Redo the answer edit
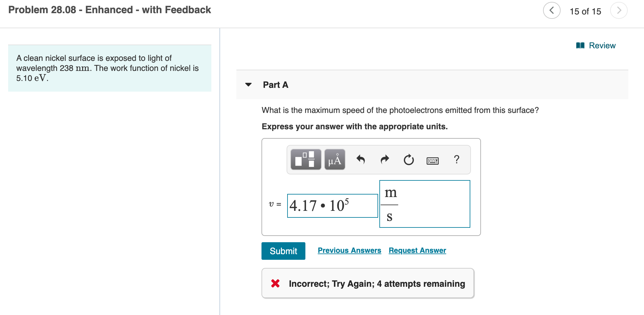The image size is (644, 315). (x=384, y=160)
